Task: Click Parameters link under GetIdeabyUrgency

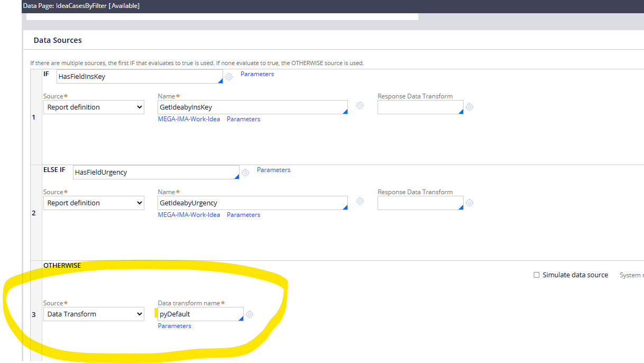Action: point(243,215)
